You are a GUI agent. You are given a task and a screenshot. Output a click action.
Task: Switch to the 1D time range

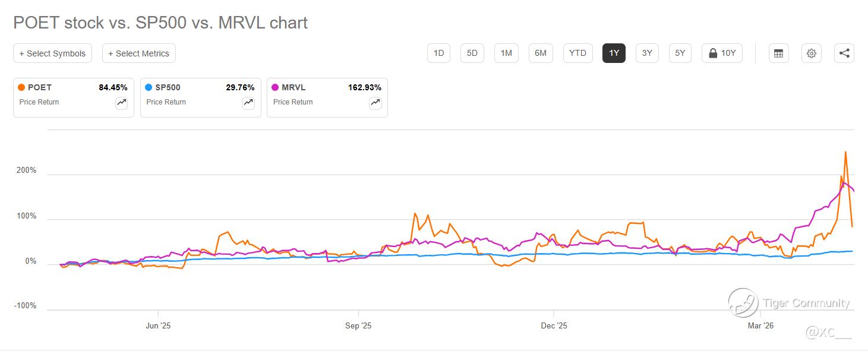click(x=438, y=53)
